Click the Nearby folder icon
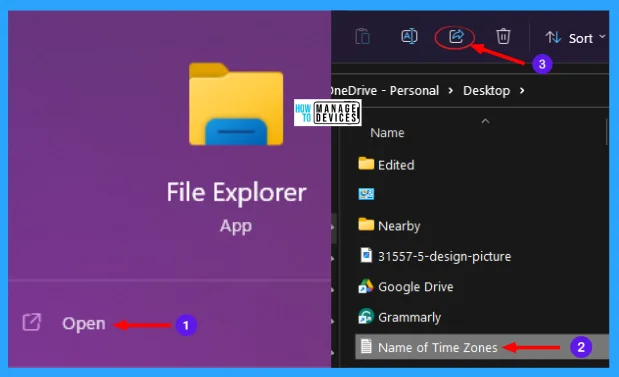619x377 pixels. coord(366,224)
